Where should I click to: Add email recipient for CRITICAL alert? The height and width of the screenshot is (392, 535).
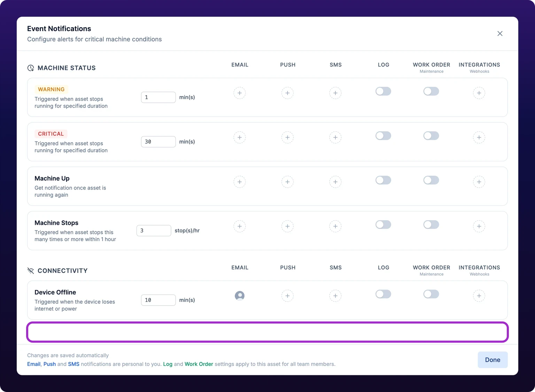point(240,137)
